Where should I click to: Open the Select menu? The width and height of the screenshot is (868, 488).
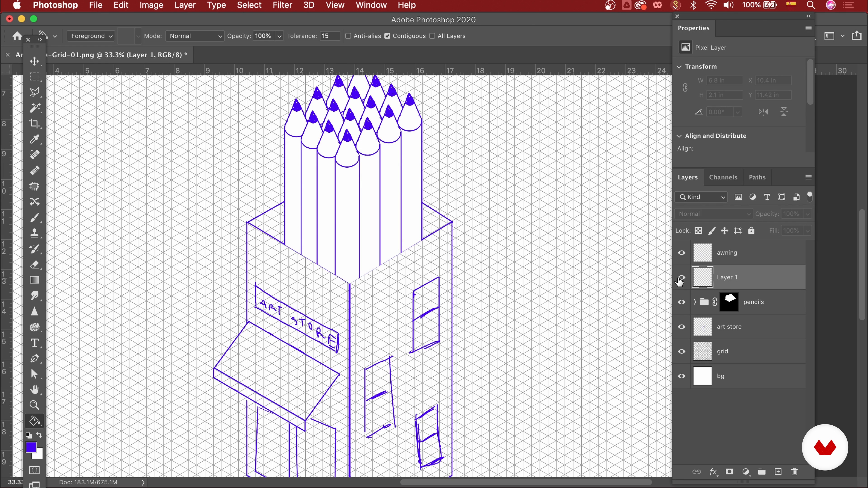point(249,5)
